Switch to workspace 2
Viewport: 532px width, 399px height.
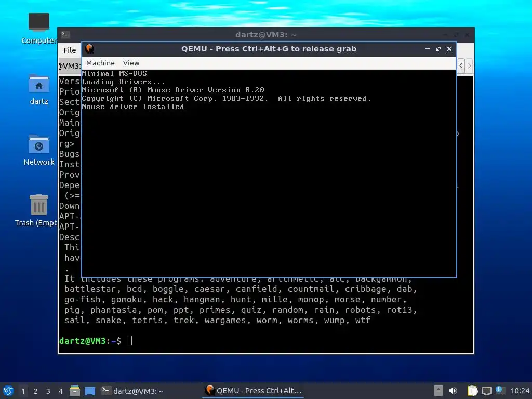(36, 391)
